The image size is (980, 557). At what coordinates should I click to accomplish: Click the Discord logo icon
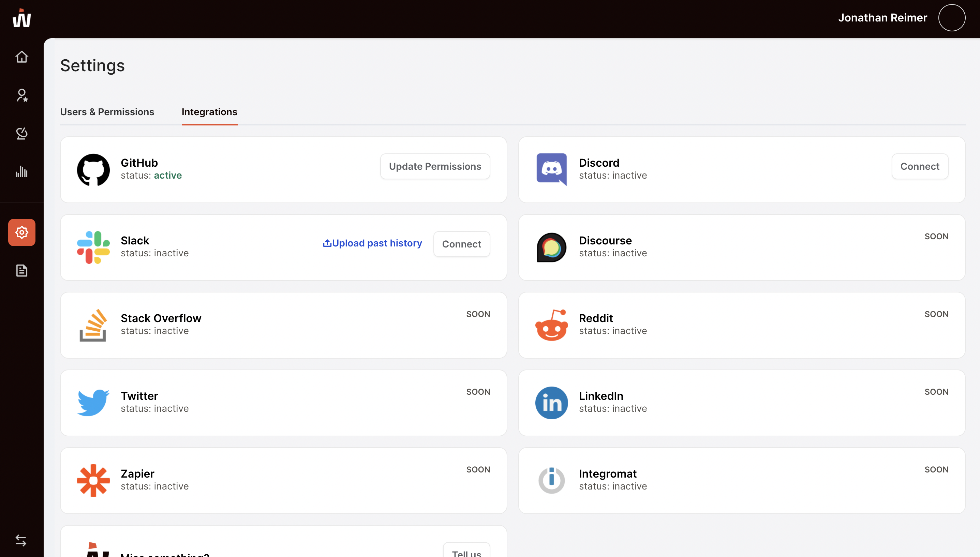tap(551, 169)
